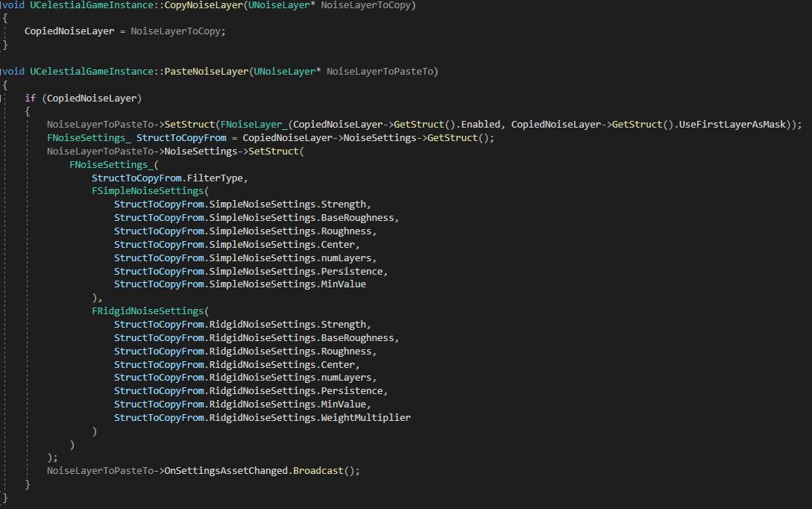Click the SimpleNoiseSettings.Roughness line
The height and width of the screenshot is (509, 812).
pyautogui.click(x=245, y=231)
